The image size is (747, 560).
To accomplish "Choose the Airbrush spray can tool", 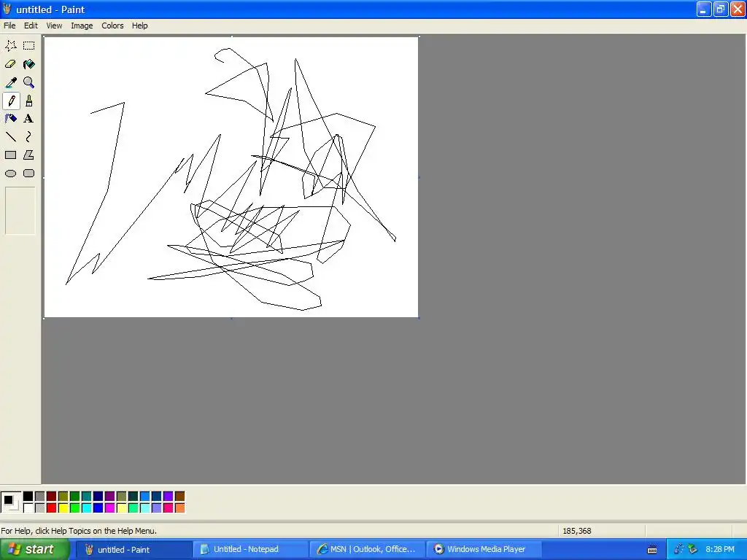I will pos(10,119).
